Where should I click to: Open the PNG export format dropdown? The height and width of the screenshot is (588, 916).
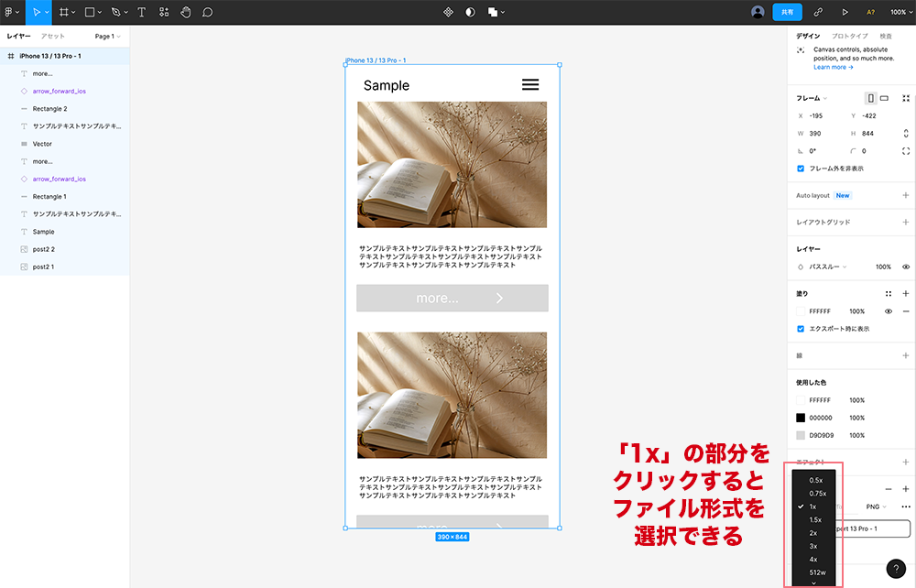pos(878,506)
